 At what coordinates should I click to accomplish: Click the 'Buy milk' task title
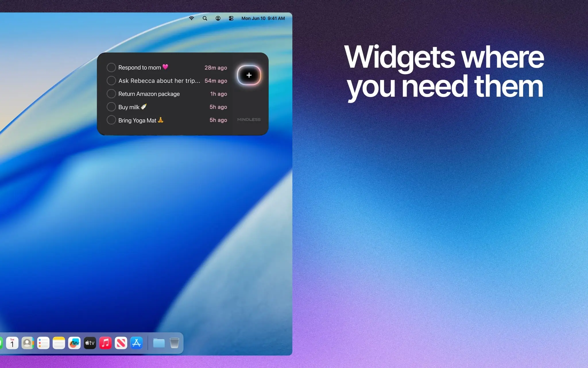pos(133,107)
